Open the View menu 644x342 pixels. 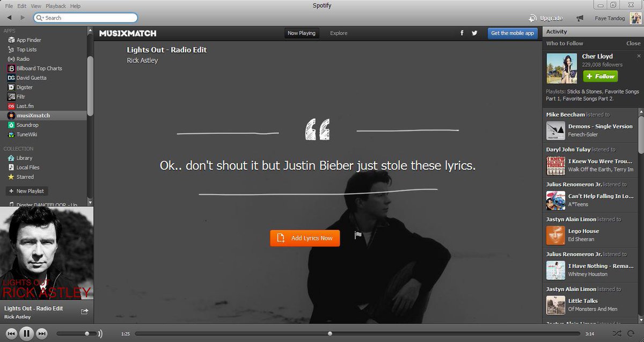pos(36,6)
